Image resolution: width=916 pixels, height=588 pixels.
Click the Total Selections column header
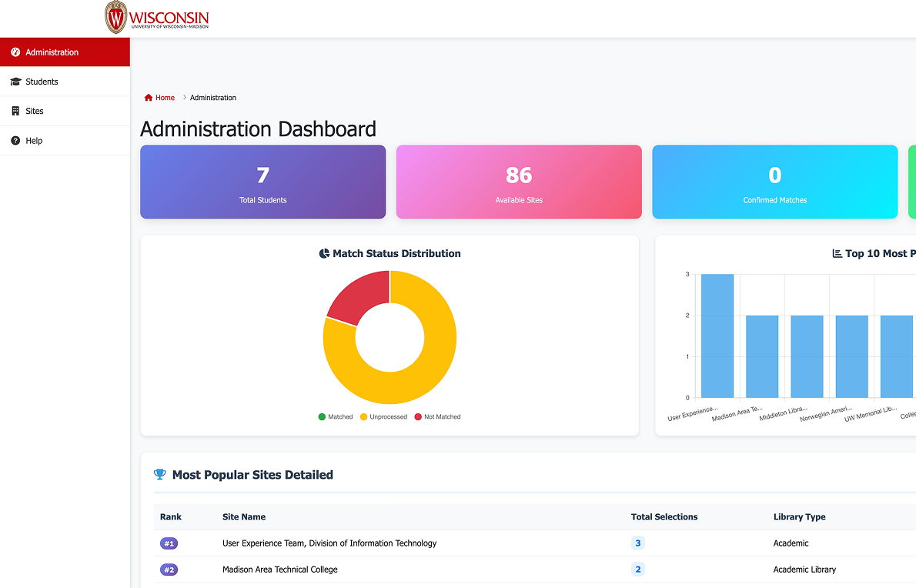[664, 516]
